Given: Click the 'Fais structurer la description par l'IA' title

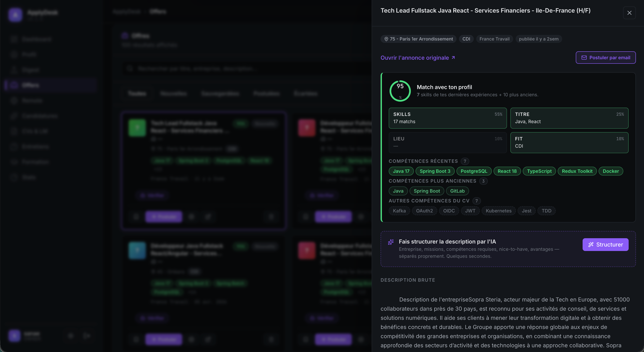Looking at the screenshot, I should (x=447, y=241).
